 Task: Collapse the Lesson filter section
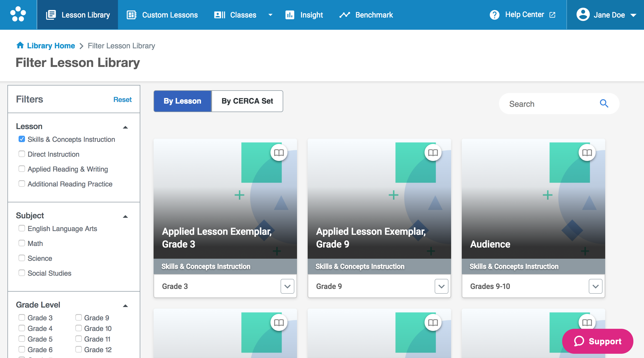pos(125,127)
